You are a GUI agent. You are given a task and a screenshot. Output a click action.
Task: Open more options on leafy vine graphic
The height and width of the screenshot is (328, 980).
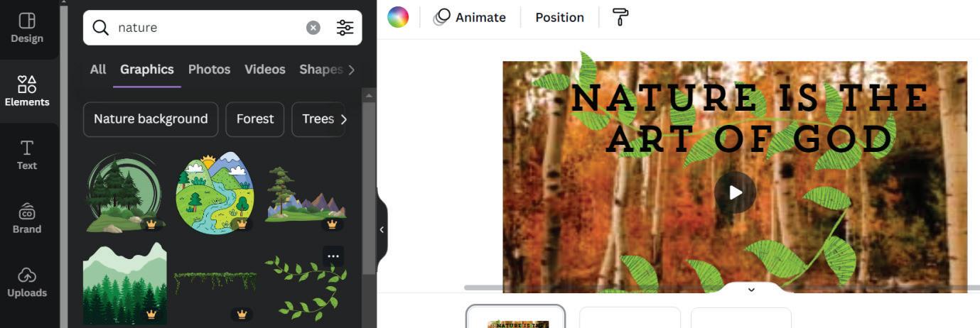coord(333,256)
